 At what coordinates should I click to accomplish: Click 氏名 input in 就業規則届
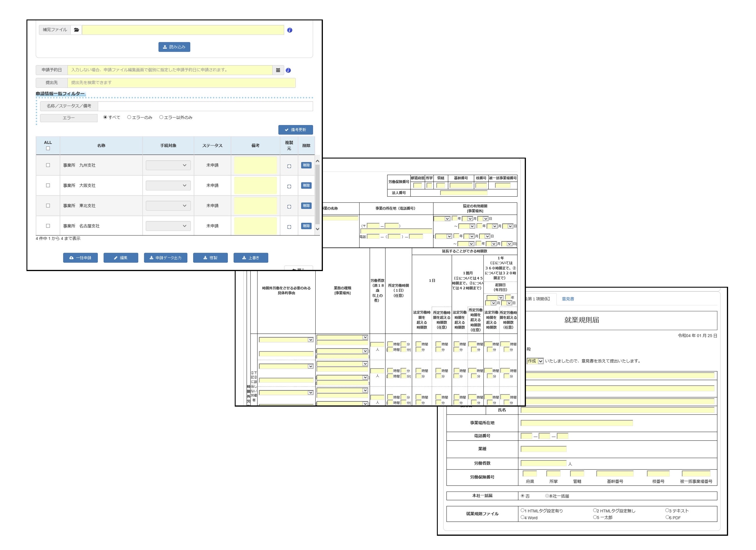click(618, 410)
